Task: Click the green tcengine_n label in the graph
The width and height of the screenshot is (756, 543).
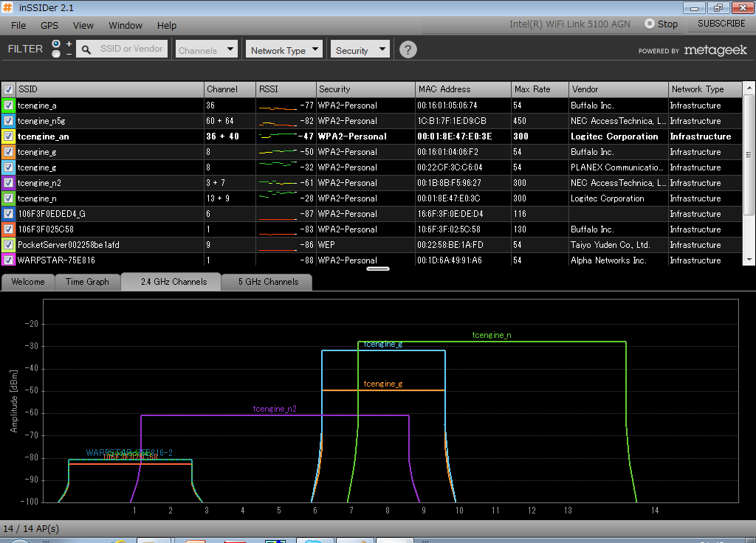Action: (x=492, y=335)
